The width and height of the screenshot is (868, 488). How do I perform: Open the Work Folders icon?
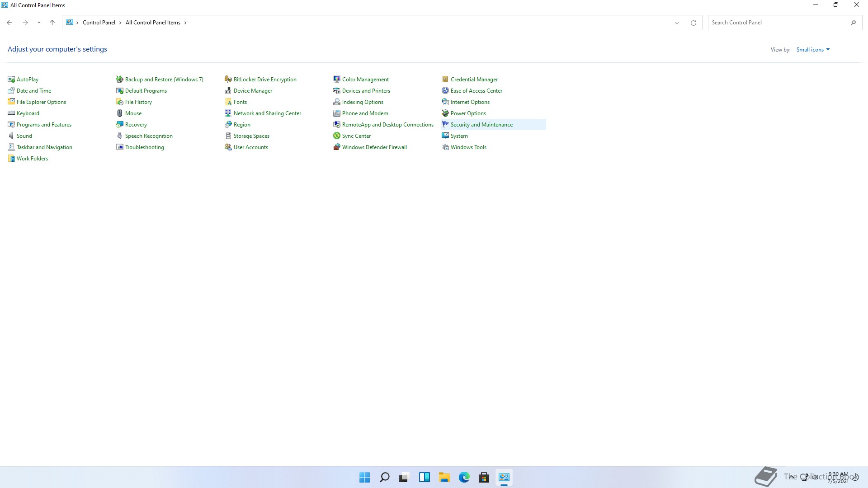click(11, 159)
